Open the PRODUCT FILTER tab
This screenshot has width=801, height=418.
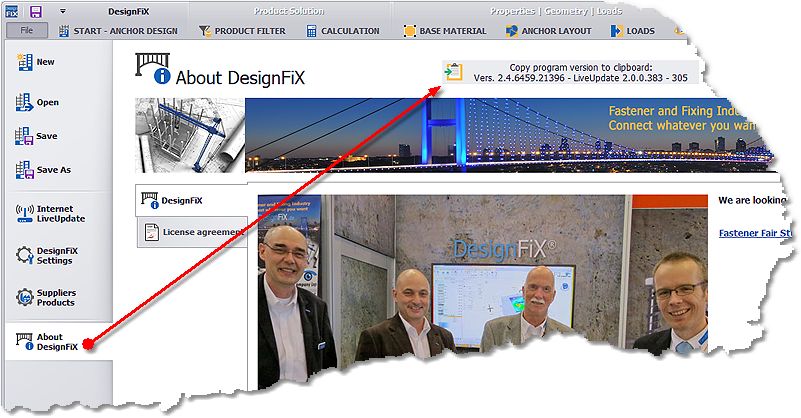point(242,31)
